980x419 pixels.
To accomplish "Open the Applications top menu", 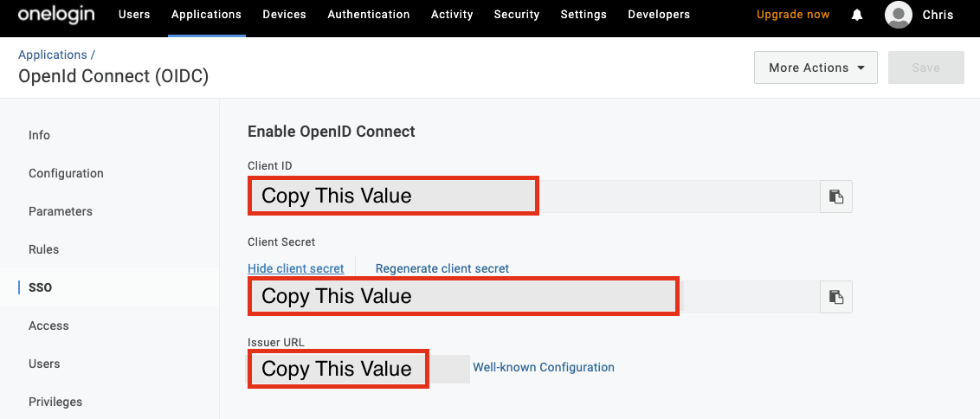I will pyautogui.click(x=206, y=15).
